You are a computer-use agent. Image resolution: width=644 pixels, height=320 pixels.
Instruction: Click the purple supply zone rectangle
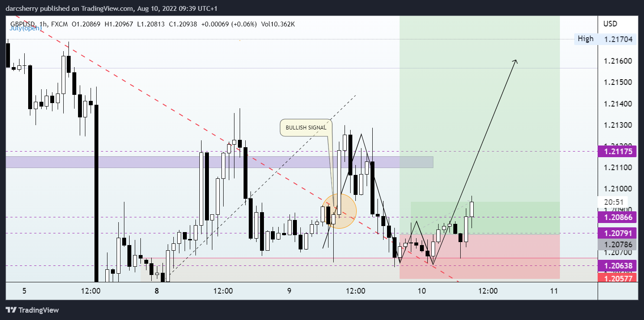220,162
